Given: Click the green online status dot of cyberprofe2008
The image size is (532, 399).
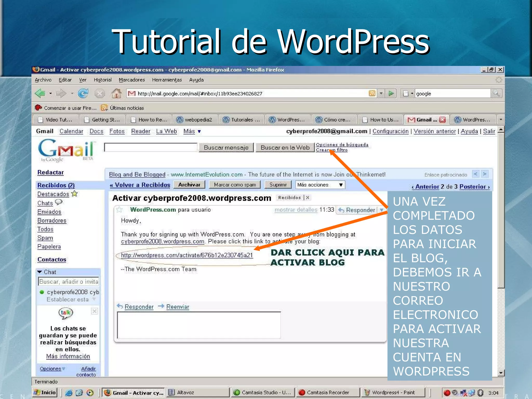Looking at the screenshot, I should click(42, 292).
